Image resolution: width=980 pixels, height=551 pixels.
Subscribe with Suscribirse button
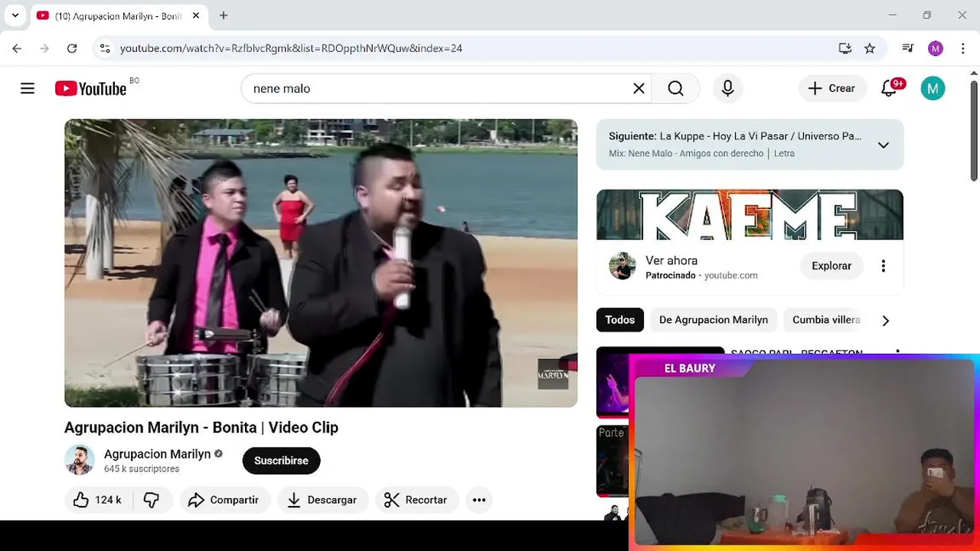281,461
